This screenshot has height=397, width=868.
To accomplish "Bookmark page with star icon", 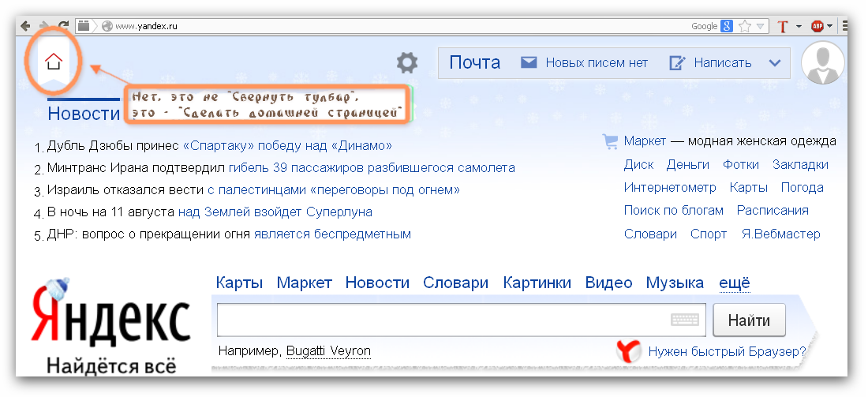I will tap(745, 26).
